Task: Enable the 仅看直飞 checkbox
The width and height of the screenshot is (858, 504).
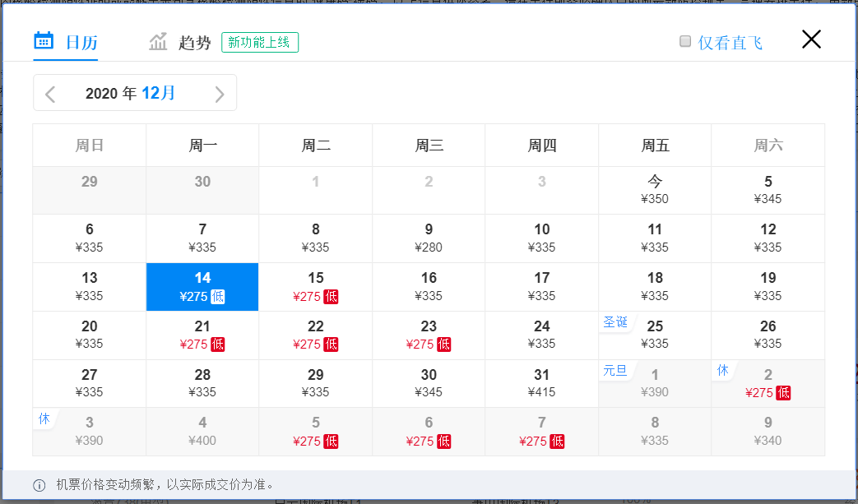Action: click(685, 42)
